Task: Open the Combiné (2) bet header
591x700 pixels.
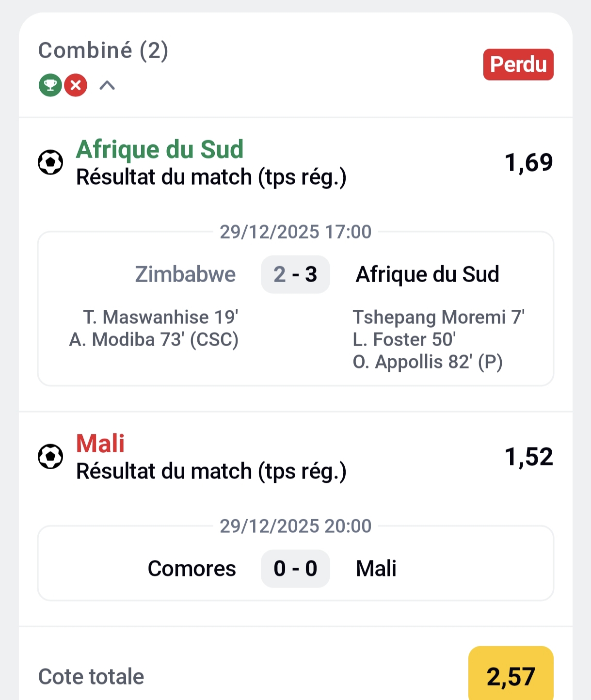Action: pos(103,50)
